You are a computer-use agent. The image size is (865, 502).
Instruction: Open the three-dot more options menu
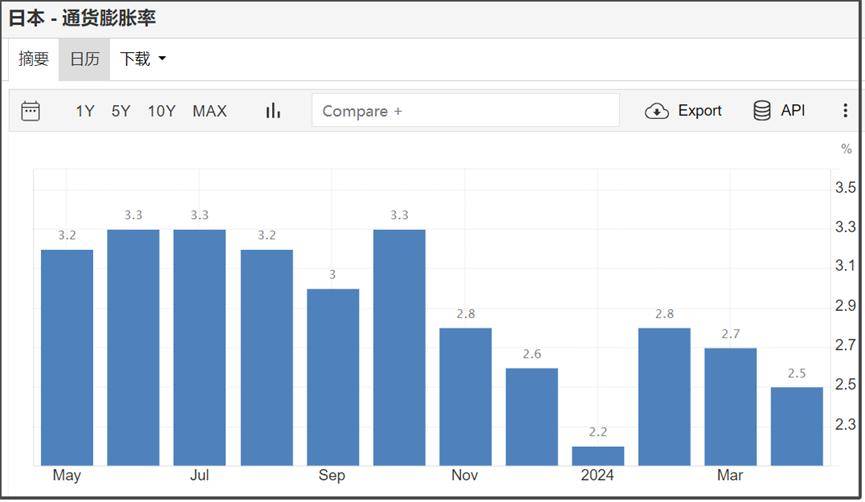(845, 110)
